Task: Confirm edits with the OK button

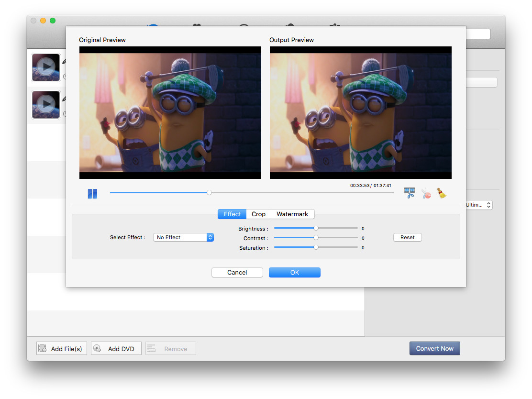Action: [x=295, y=272]
